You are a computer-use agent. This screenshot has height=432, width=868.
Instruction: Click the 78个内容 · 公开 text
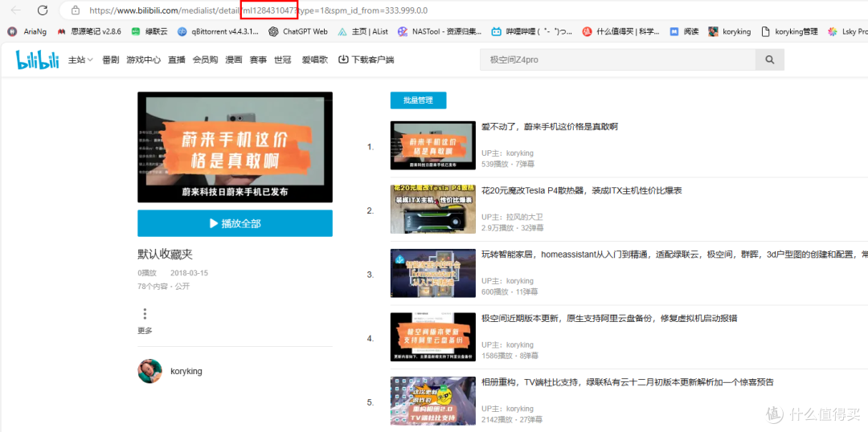(x=164, y=286)
